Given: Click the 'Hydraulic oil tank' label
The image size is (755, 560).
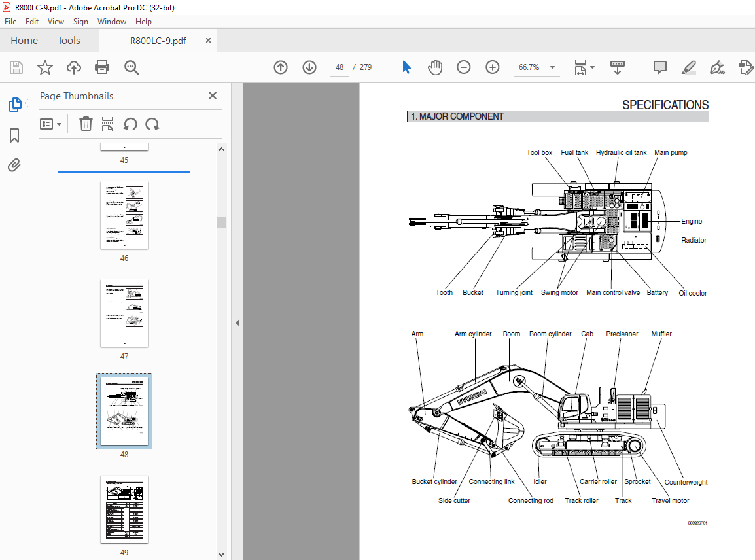Looking at the screenshot, I should tap(621, 152).
